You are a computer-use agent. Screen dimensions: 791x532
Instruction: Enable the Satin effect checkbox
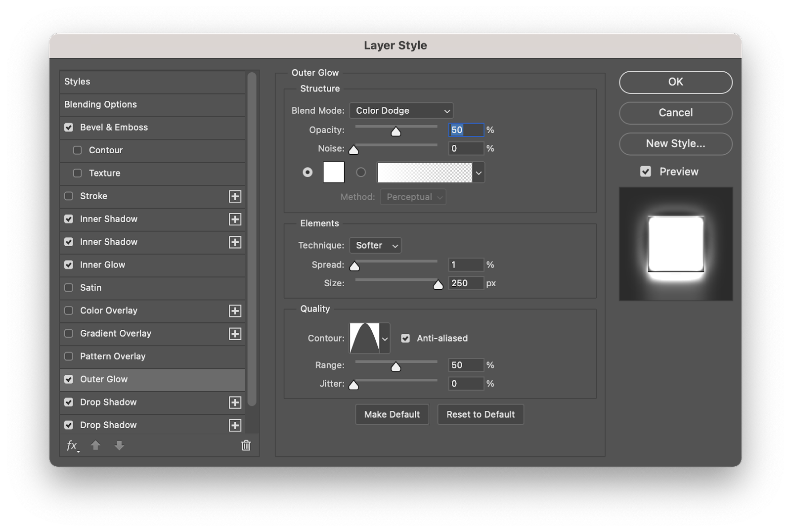click(69, 288)
